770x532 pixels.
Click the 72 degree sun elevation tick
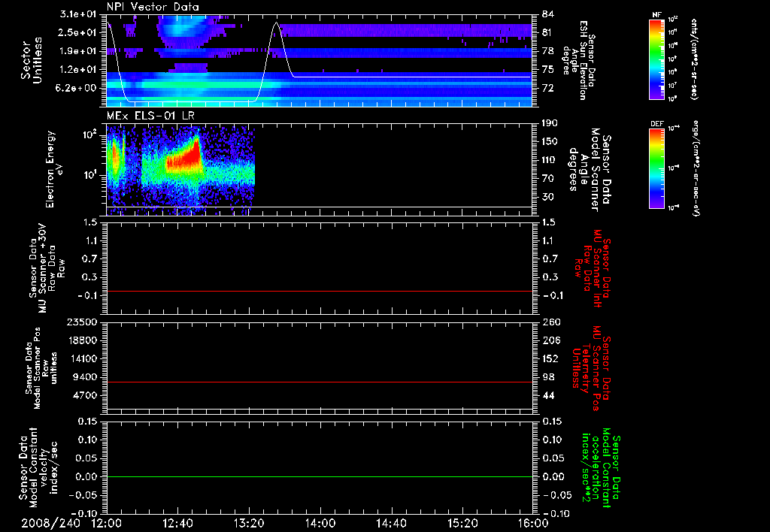tap(547, 88)
